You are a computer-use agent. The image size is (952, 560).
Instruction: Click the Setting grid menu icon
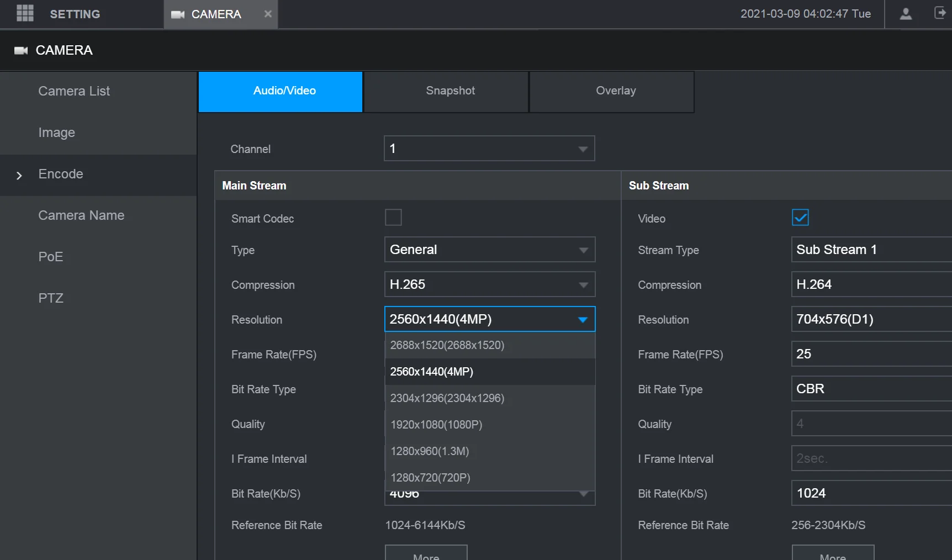click(25, 13)
